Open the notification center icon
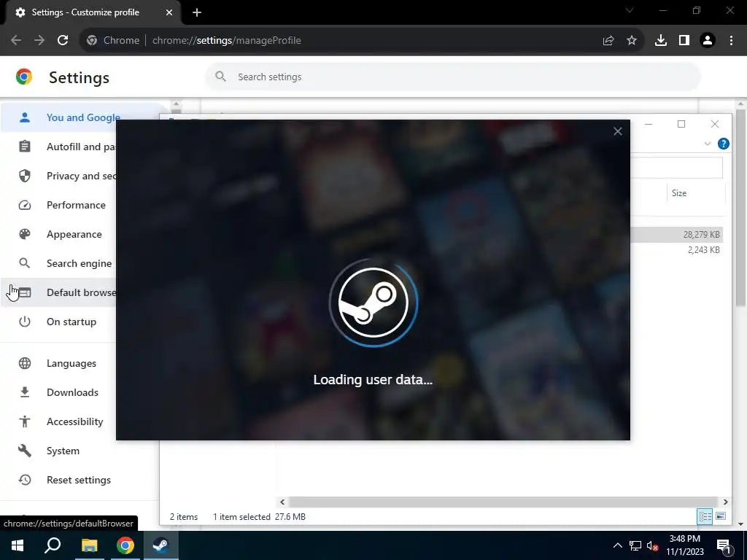This screenshot has width=747, height=560. [724, 545]
